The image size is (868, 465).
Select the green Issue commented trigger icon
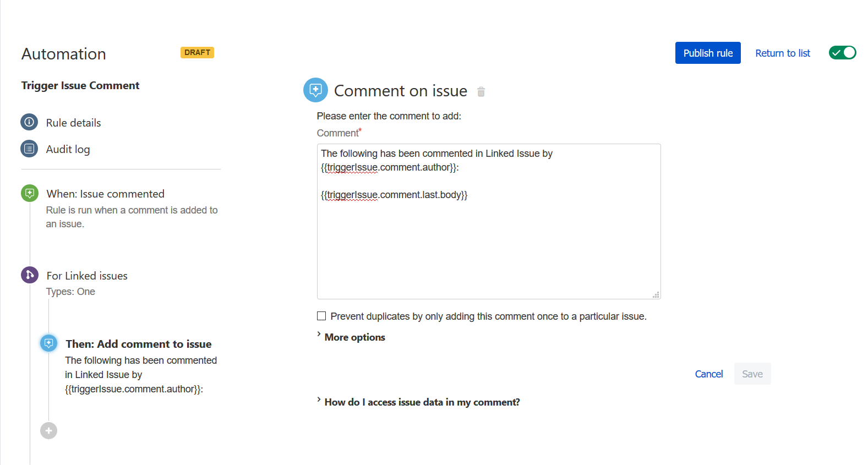click(x=30, y=193)
